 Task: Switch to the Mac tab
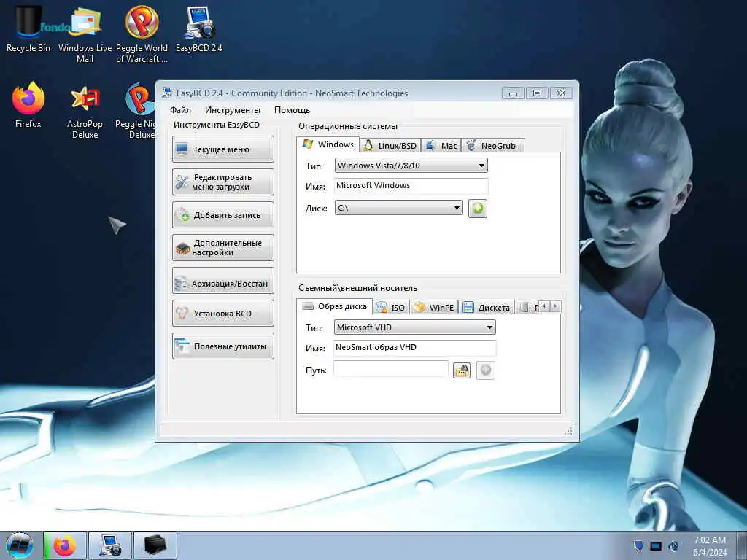441,146
